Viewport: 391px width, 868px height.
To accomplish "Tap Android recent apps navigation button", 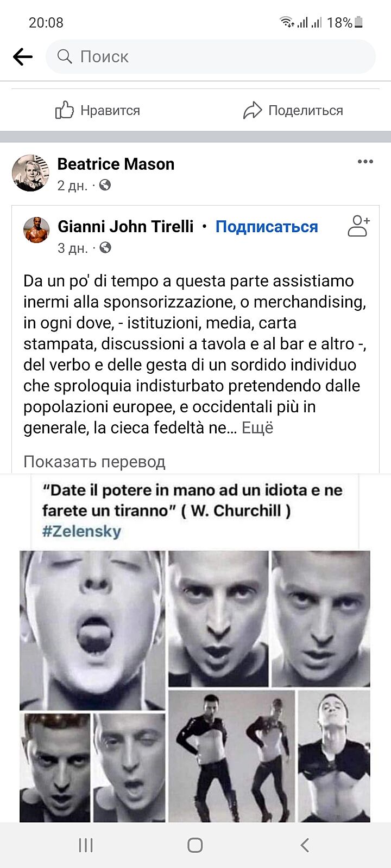I will (86, 845).
